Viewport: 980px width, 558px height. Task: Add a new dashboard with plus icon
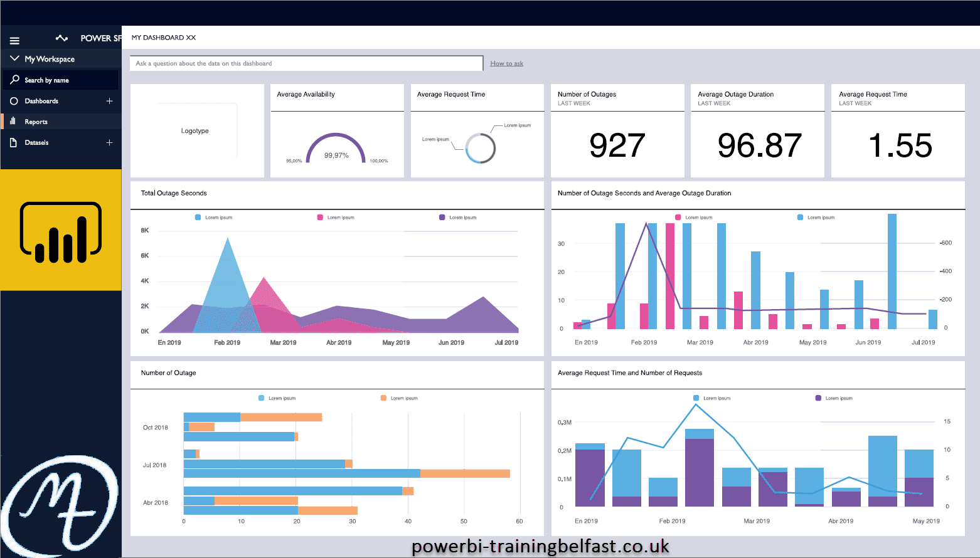click(x=109, y=101)
